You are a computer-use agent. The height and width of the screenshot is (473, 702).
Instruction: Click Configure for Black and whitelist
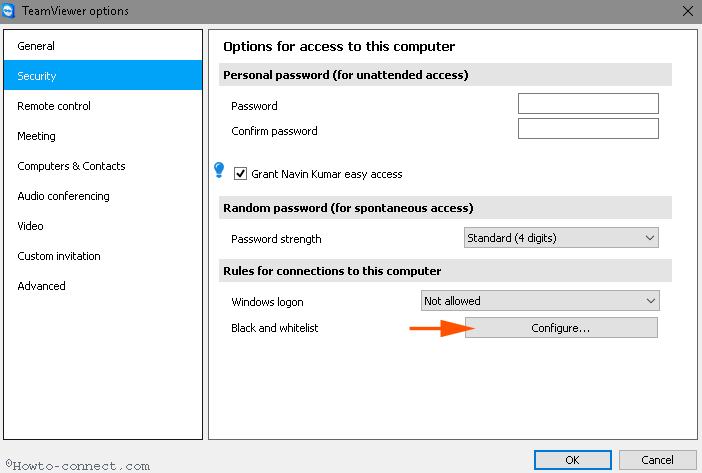561,328
